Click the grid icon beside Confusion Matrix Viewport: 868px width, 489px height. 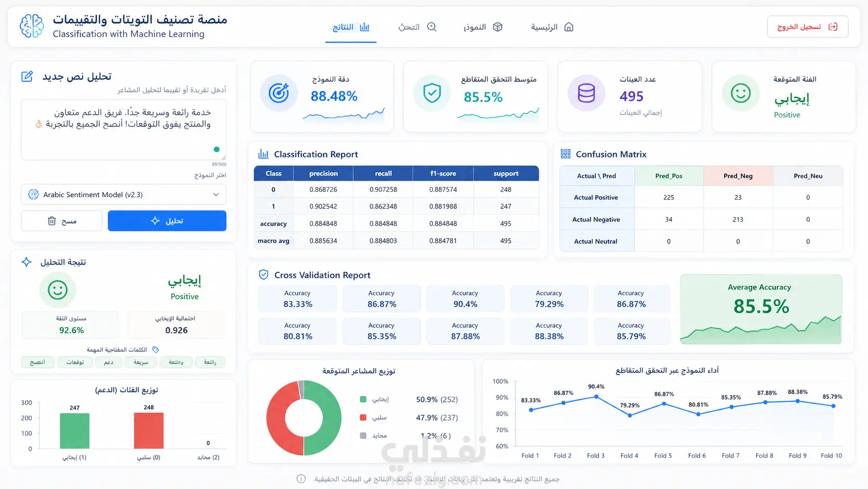tap(565, 154)
